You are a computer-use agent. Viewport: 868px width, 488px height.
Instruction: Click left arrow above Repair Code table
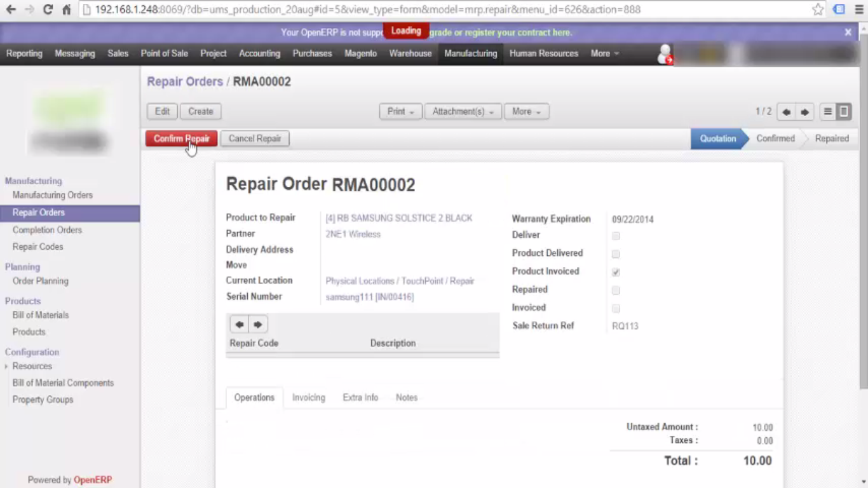(x=239, y=325)
